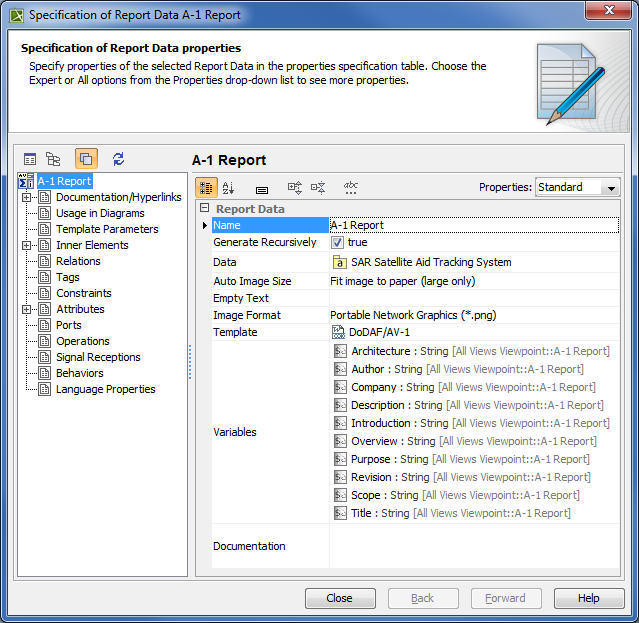Click the Introduction variable icon
This screenshot has width=639, height=623.
pyautogui.click(x=340, y=423)
